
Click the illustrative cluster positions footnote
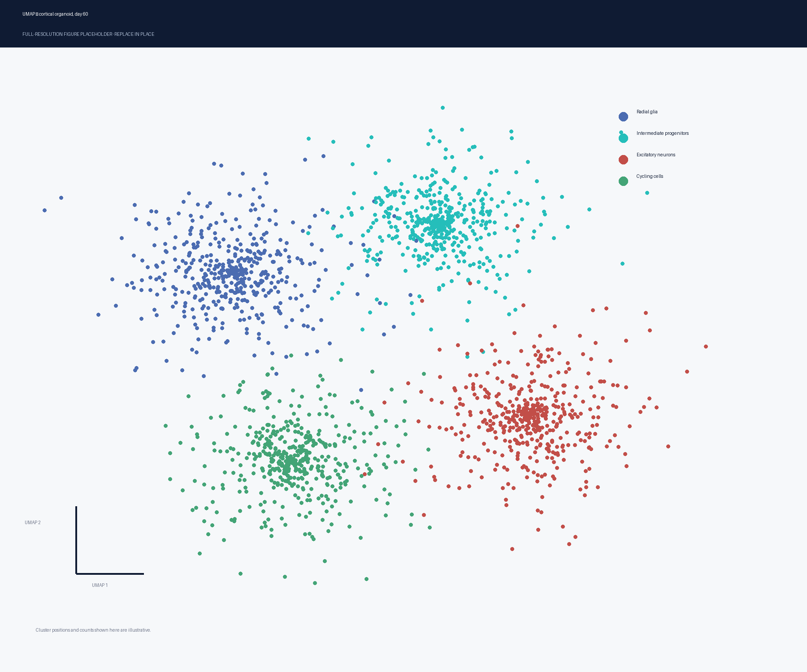click(x=93, y=630)
